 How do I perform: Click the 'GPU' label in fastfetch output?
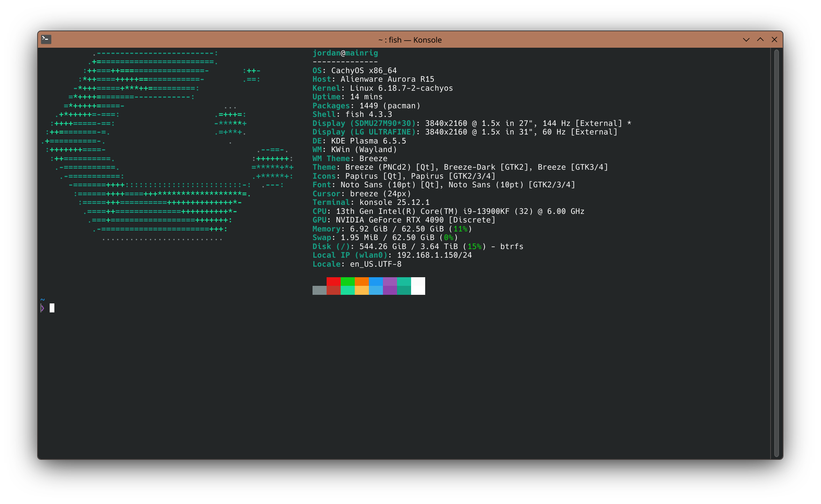319,220
